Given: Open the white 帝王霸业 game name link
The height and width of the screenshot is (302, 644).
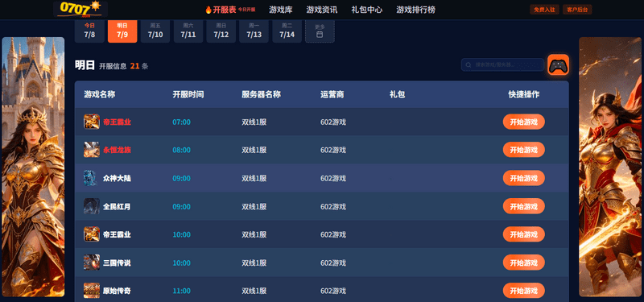Looking at the screenshot, I should (x=117, y=234).
